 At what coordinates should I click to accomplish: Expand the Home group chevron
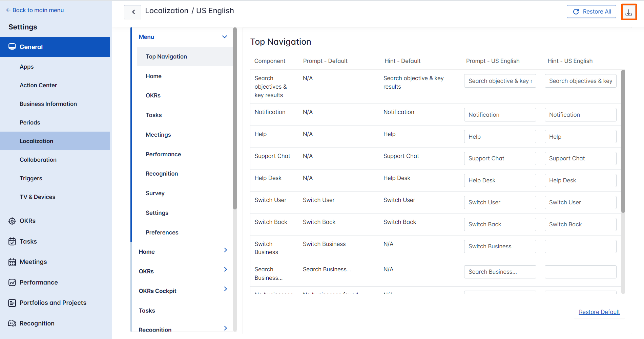226,250
